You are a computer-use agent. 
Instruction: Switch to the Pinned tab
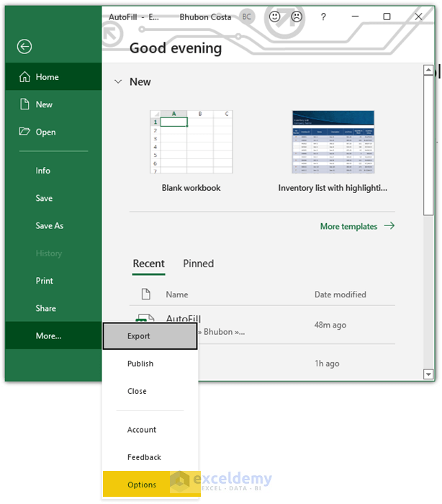coord(199,264)
